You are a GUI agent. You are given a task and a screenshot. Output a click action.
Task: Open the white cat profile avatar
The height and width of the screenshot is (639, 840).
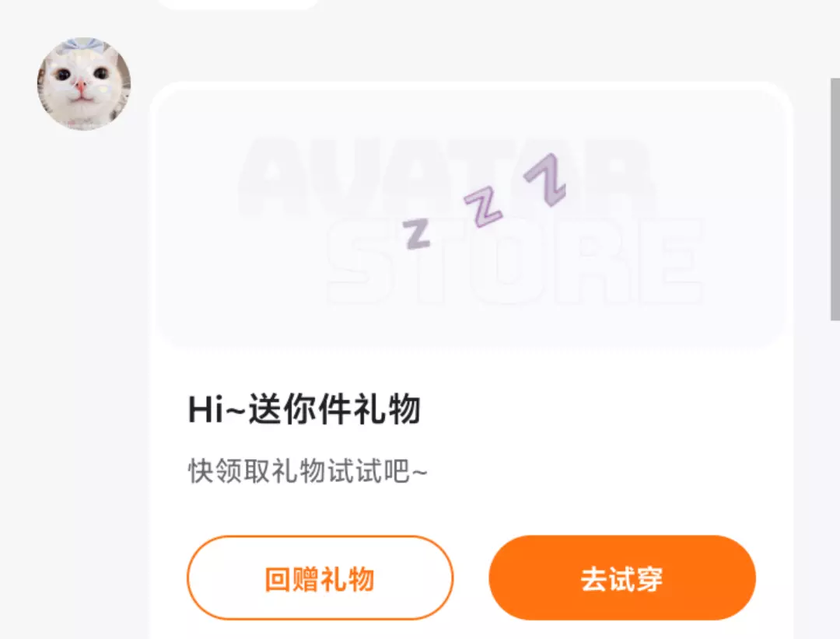coord(83,83)
